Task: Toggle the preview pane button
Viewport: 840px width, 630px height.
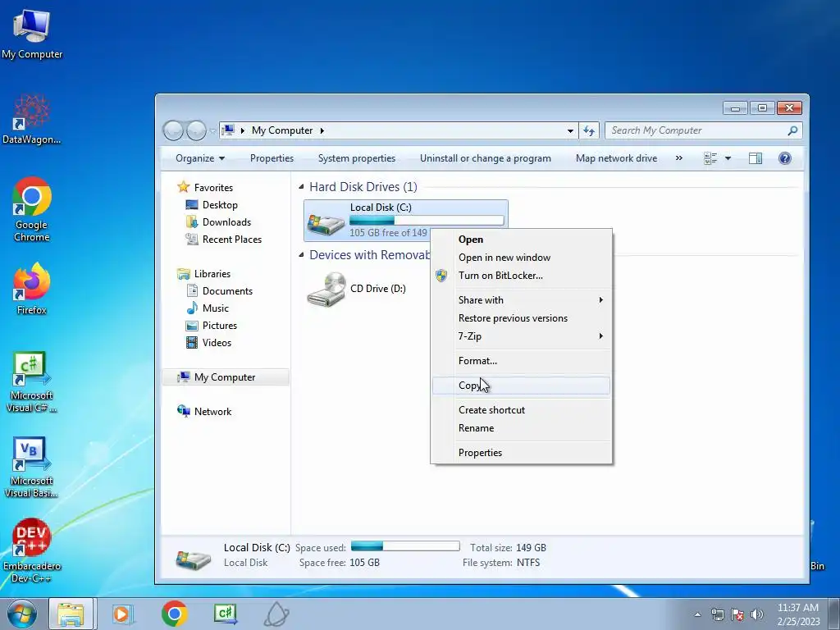Action: 756,158
